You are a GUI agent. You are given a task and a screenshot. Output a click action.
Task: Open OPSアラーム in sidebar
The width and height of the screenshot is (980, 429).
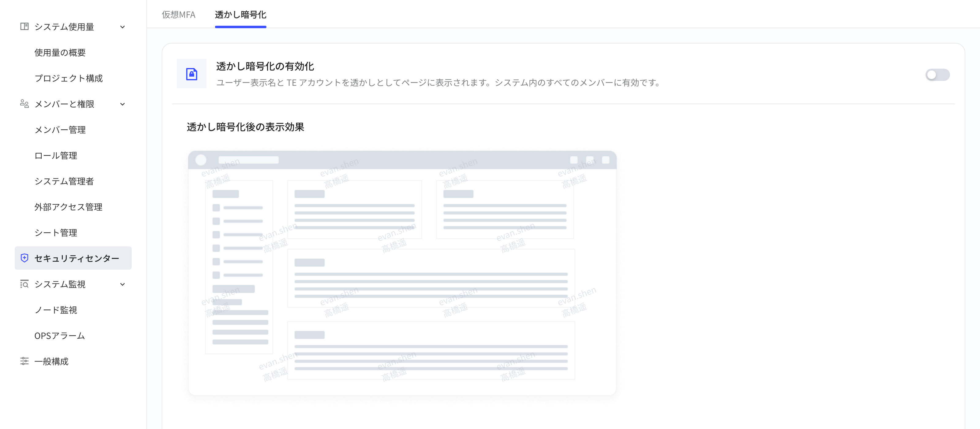(x=60, y=335)
